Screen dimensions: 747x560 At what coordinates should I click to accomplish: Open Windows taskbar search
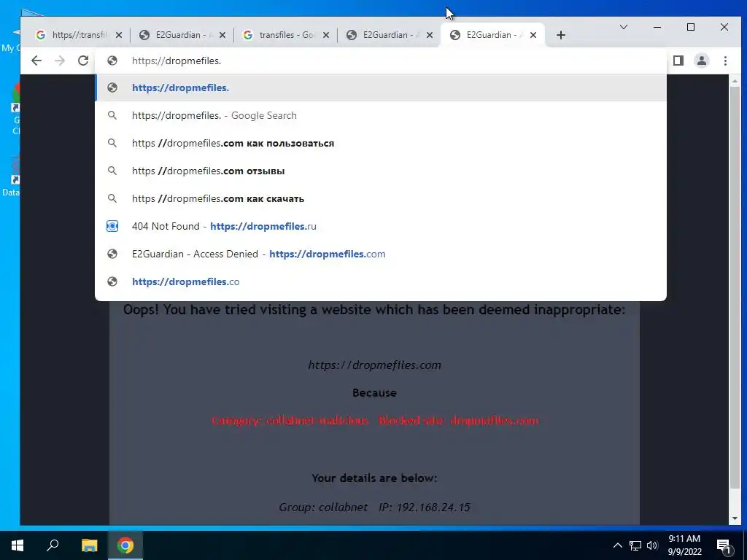click(x=53, y=545)
